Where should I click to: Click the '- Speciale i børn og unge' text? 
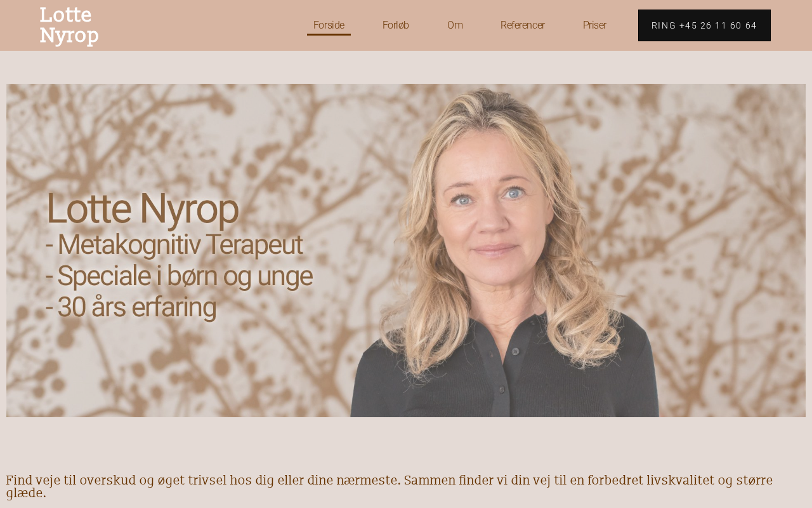coord(179,276)
